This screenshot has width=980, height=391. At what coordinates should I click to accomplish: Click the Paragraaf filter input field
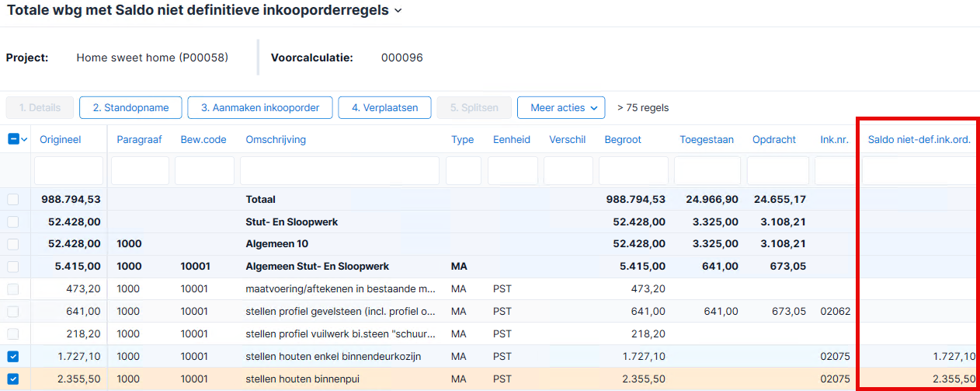tap(140, 170)
